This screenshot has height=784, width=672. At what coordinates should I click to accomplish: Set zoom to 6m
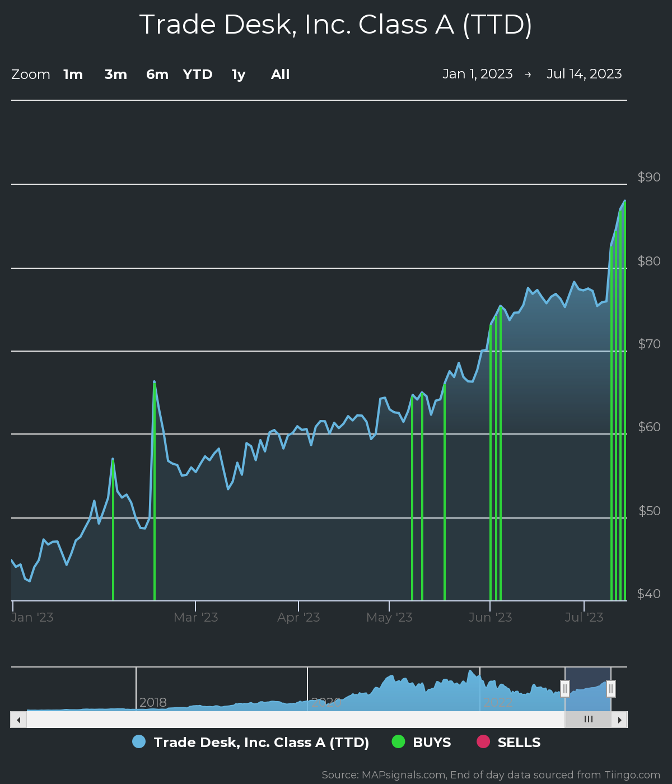(157, 74)
